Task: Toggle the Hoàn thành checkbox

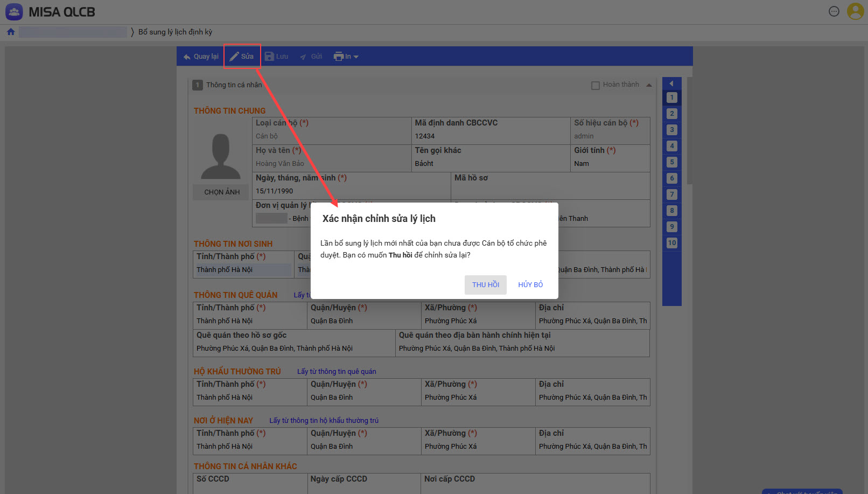Action: point(596,85)
